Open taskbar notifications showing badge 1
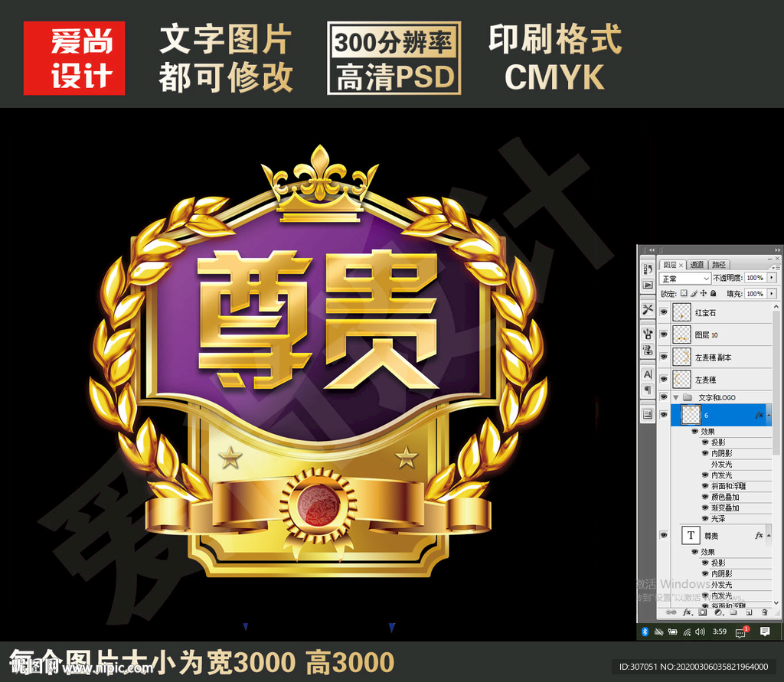The height and width of the screenshot is (682, 784). (741, 632)
